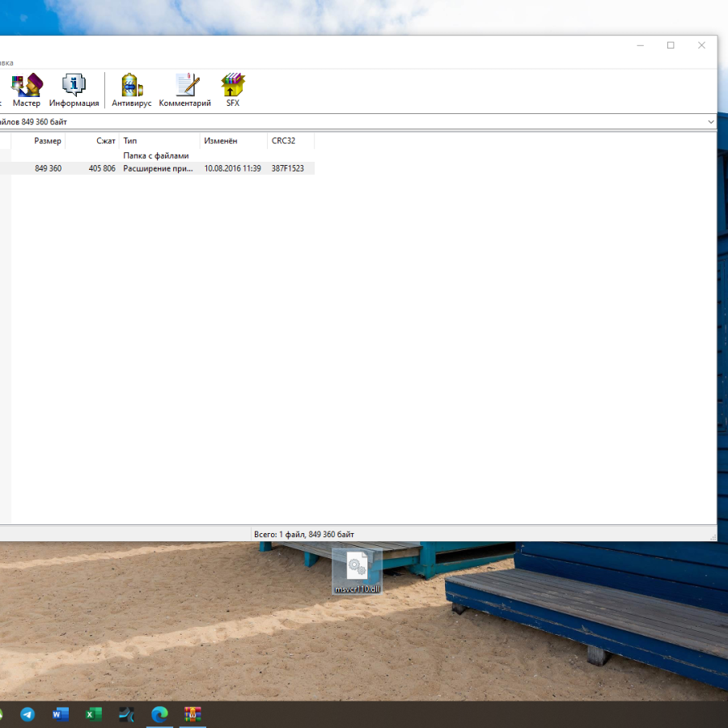Sort list by Тип column header

(159, 141)
